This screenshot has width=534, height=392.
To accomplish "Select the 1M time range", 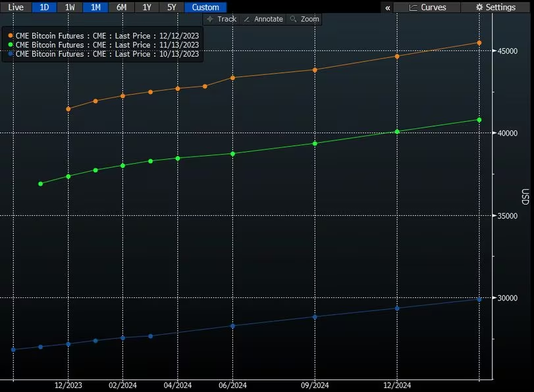I will click(x=95, y=7).
